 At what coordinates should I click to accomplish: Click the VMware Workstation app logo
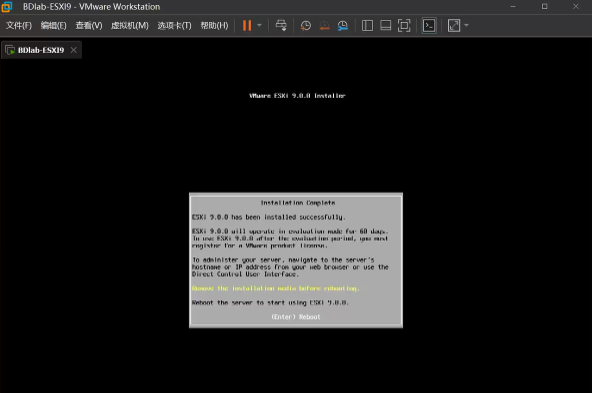click(x=7, y=6)
